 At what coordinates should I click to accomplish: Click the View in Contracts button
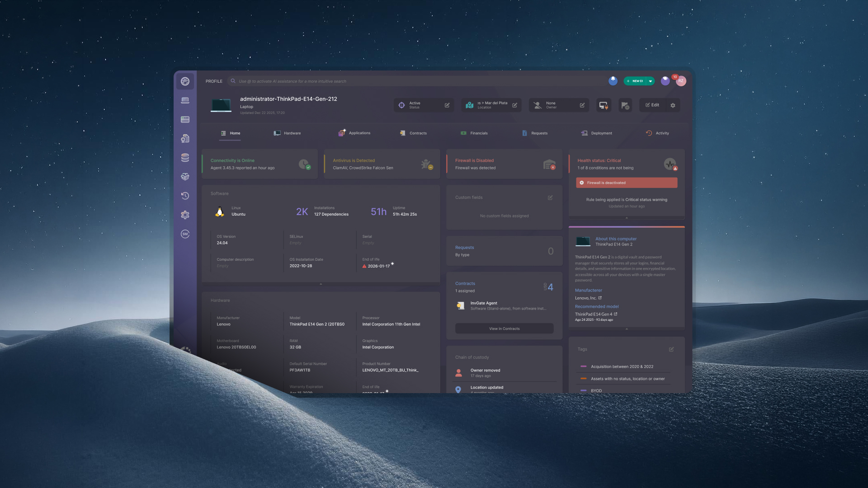click(504, 328)
